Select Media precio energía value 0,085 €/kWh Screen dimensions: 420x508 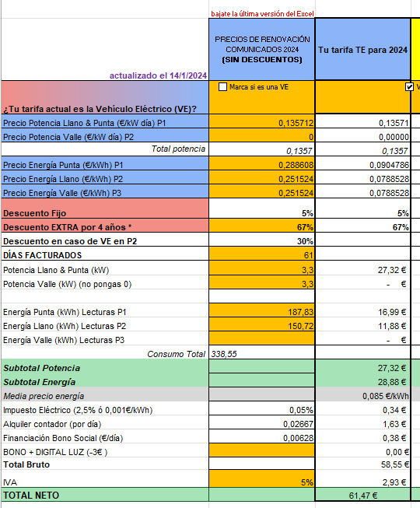(363, 395)
